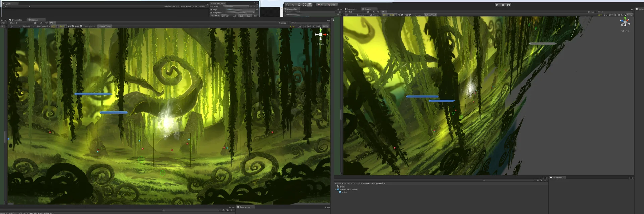Switch to the Hierarchy tab
The width and height of the screenshot is (644, 214).
click(291, 9)
